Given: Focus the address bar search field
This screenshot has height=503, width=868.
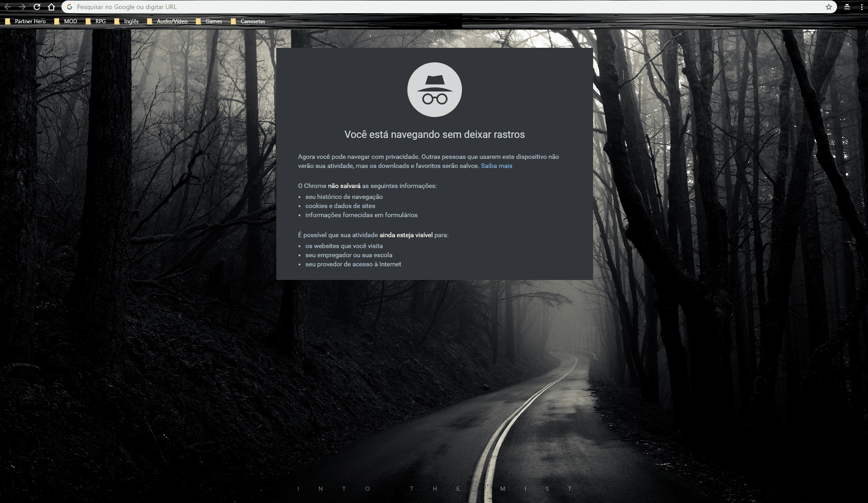Looking at the screenshot, I should tap(448, 7).
